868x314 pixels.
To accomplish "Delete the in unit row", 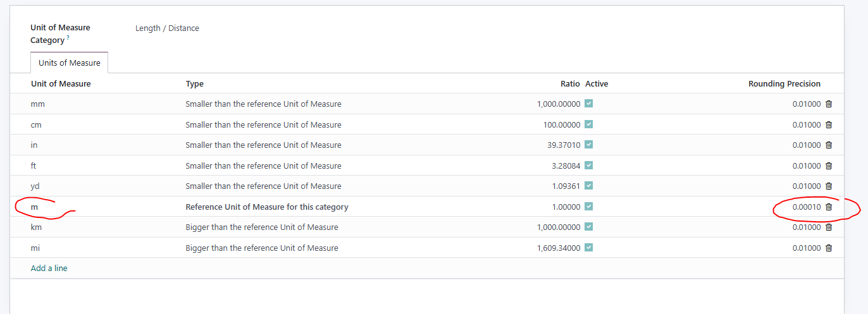I will coord(829,145).
